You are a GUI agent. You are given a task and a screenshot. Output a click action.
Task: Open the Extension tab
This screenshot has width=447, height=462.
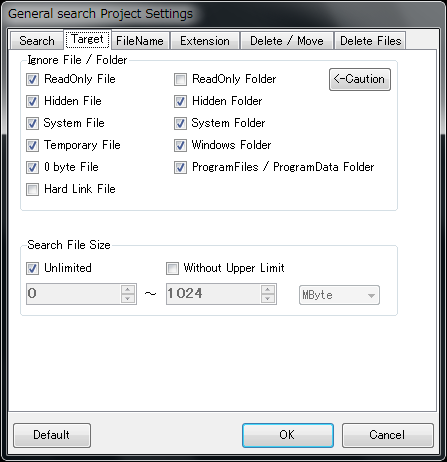[205, 41]
